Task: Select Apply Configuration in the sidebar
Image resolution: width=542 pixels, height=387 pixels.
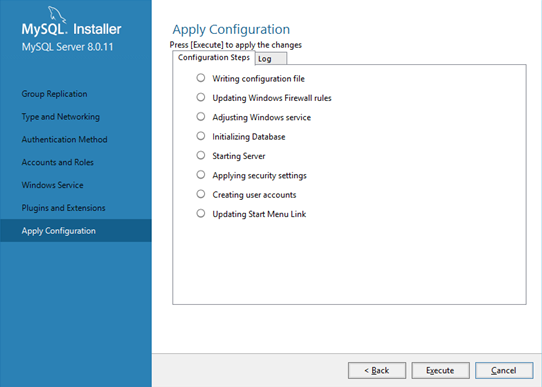Action: [76, 230]
